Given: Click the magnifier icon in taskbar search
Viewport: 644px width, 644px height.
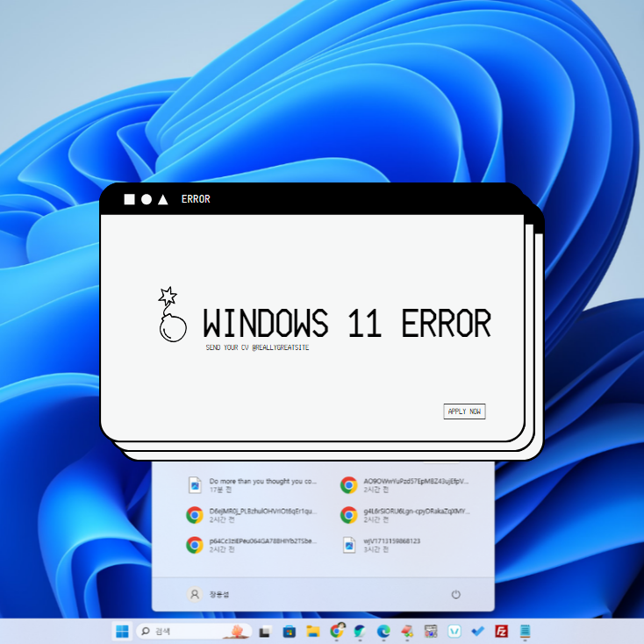Looking at the screenshot, I should click(x=146, y=631).
